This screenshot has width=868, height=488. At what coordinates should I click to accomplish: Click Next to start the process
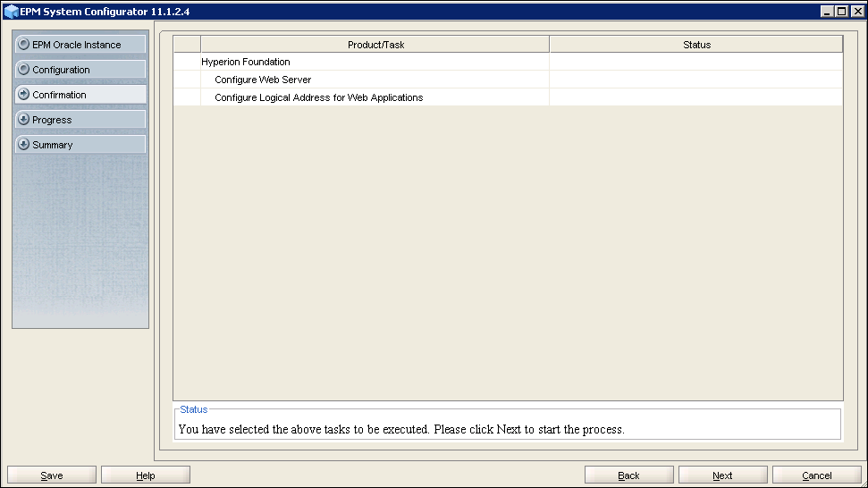[x=723, y=475]
